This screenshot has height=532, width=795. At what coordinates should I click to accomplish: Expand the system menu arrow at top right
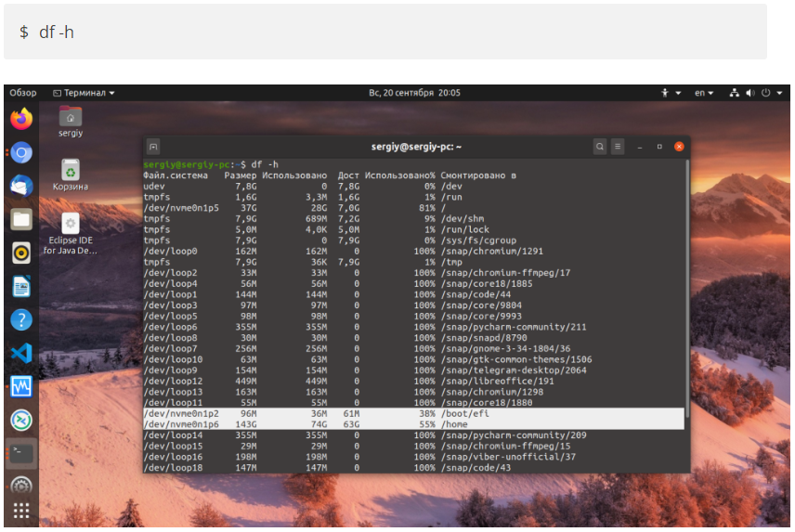point(780,93)
